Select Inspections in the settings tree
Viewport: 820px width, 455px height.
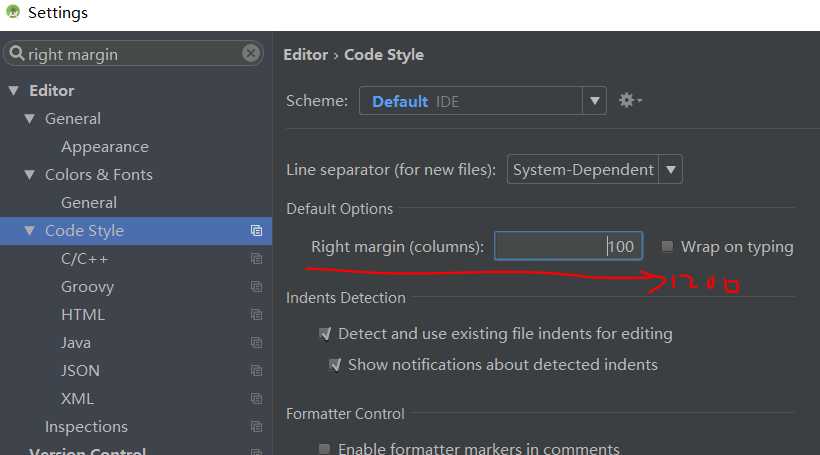point(86,427)
